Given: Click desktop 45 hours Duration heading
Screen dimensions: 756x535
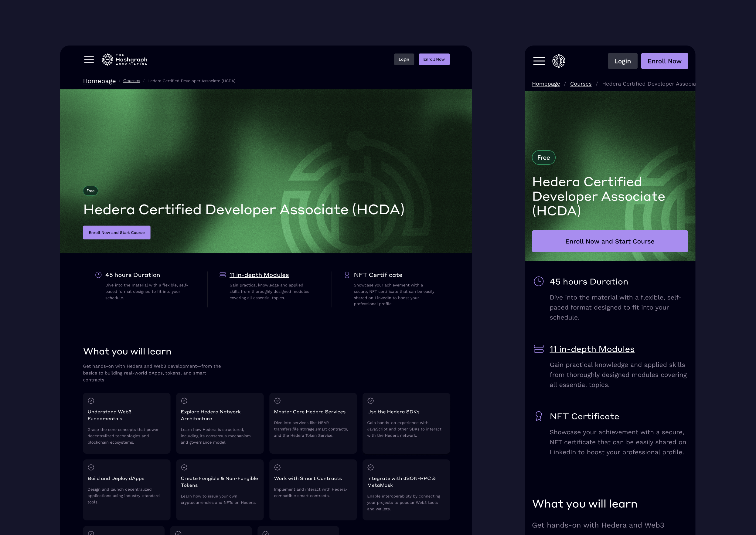Looking at the screenshot, I should click(x=132, y=275).
